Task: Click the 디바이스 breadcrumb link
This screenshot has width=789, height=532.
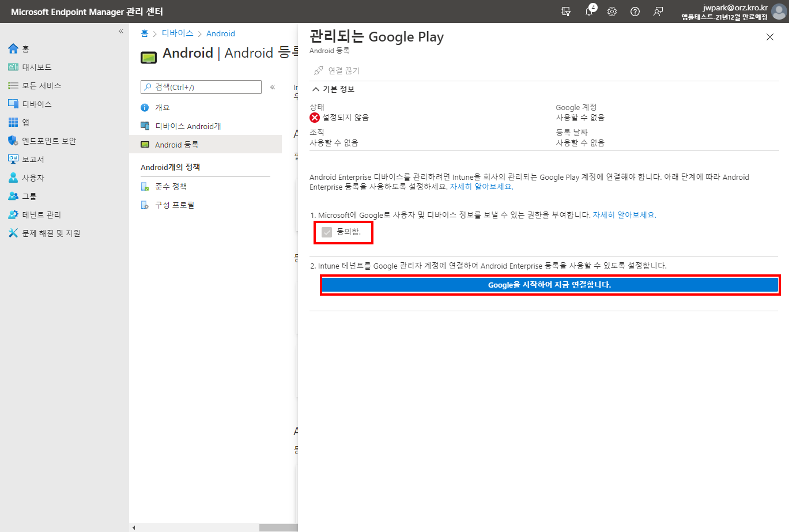Action: (178, 33)
